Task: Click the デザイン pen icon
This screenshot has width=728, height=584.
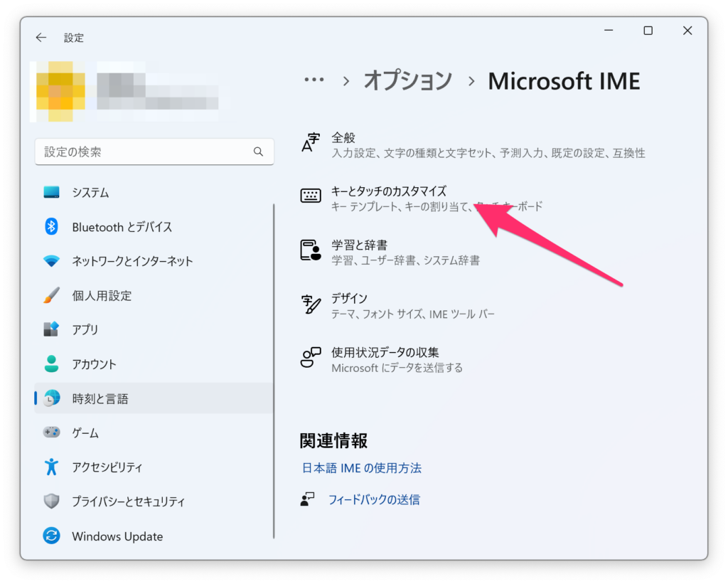Action: (311, 304)
